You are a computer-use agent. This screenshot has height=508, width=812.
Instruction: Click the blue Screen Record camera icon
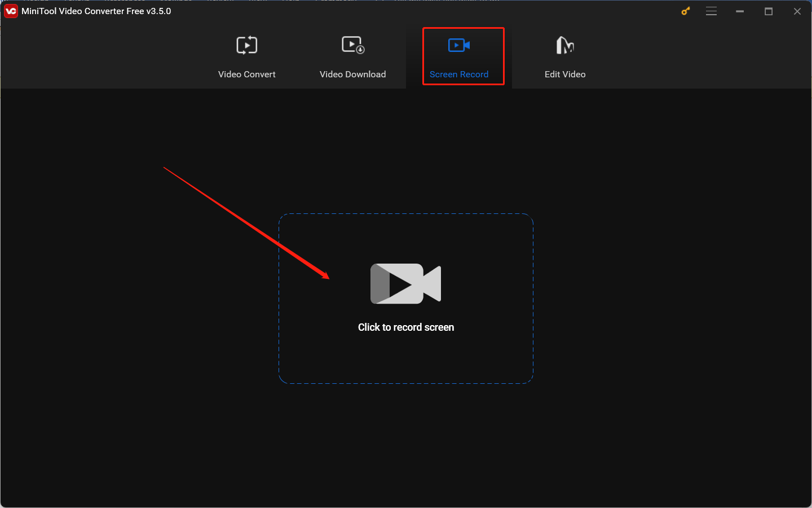tap(458, 45)
